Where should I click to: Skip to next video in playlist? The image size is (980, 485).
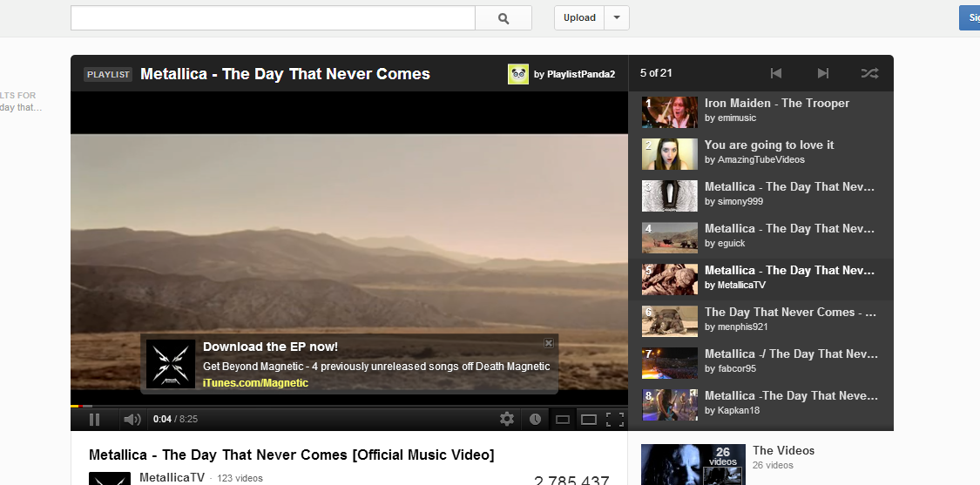coord(823,73)
